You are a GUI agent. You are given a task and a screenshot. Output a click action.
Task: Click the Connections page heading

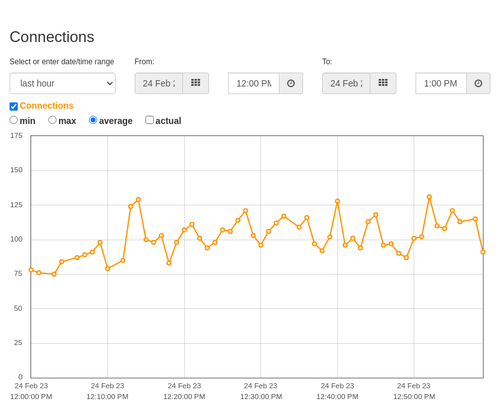point(52,37)
